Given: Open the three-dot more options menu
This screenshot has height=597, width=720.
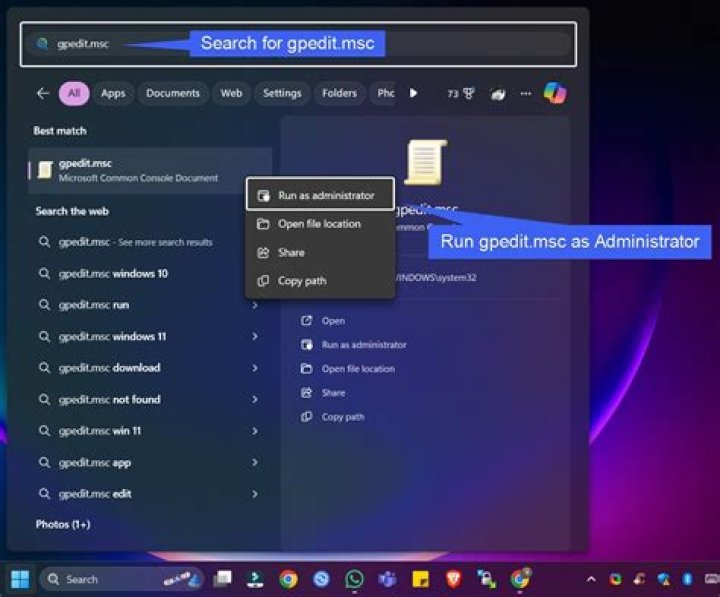Looking at the screenshot, I should pyautogui.click(x=526, y=94).
